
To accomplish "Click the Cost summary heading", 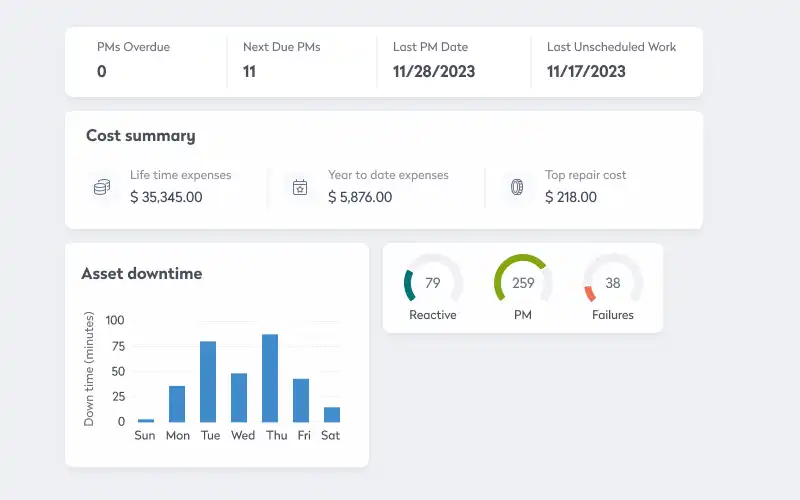I will (x=140, y=136).
